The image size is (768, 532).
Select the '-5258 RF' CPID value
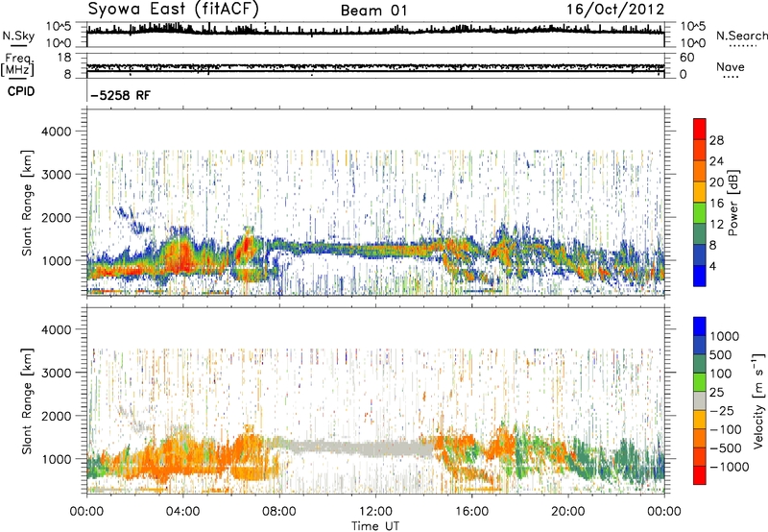(x=121, y=95)
